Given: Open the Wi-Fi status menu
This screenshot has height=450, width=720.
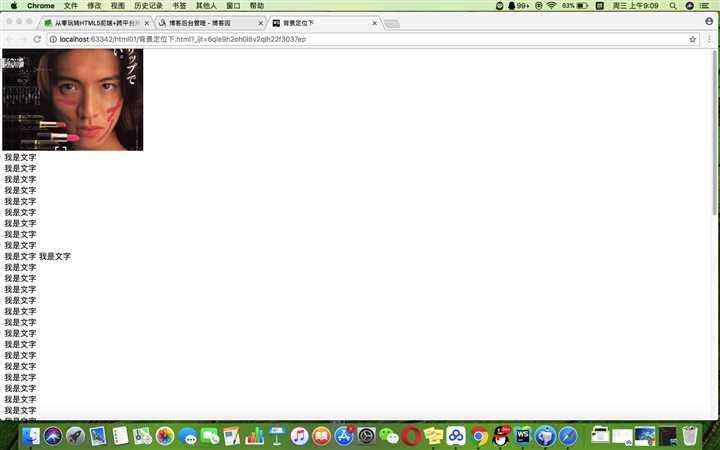Looking at the screenshot, I should 551,6.
